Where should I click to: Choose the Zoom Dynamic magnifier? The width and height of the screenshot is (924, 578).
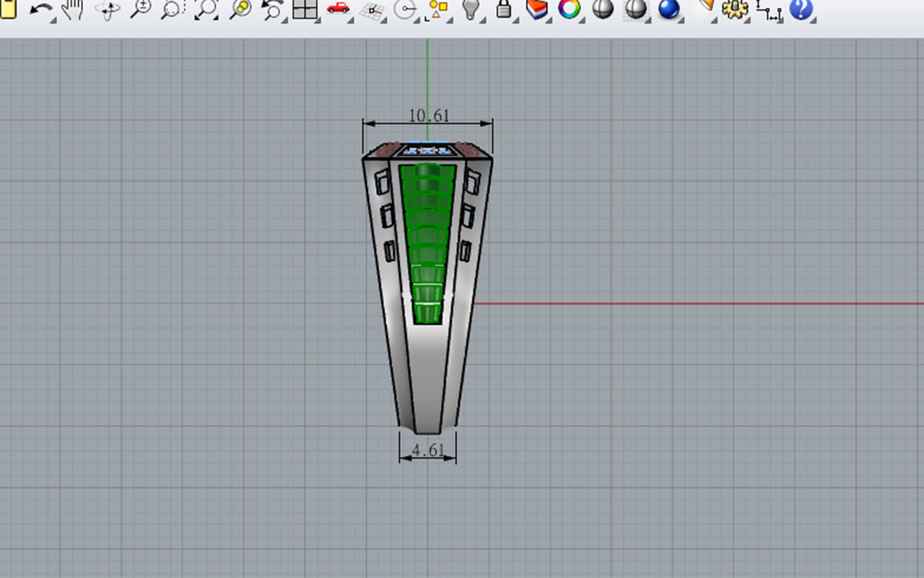coord(140,9)
